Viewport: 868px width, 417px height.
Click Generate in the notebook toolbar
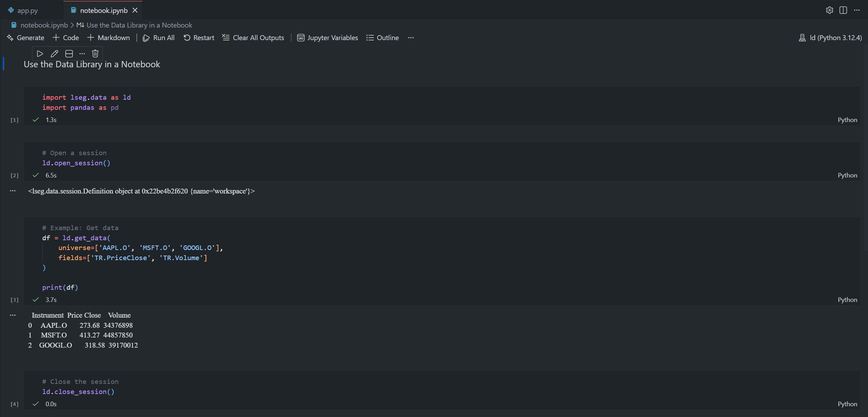tap(25, 38)
